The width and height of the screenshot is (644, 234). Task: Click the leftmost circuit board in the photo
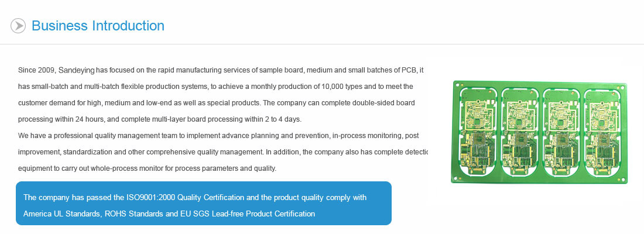coord(478,132)
